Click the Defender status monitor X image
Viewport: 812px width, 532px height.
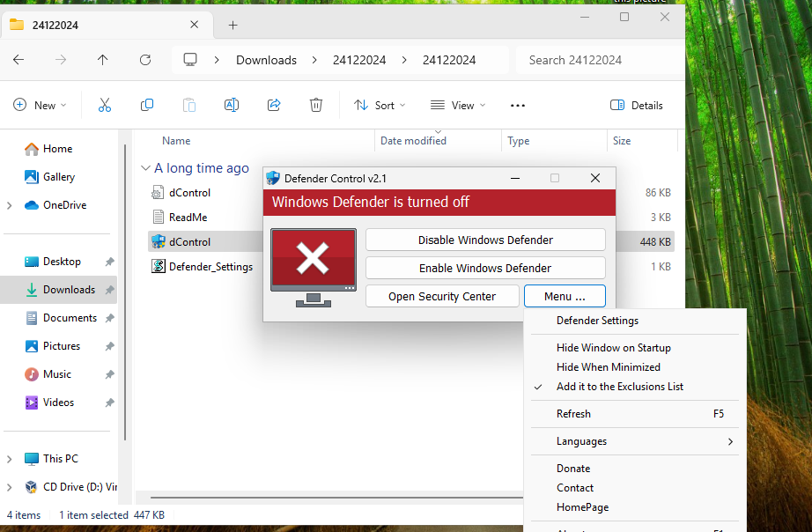(x=314, y=268)
